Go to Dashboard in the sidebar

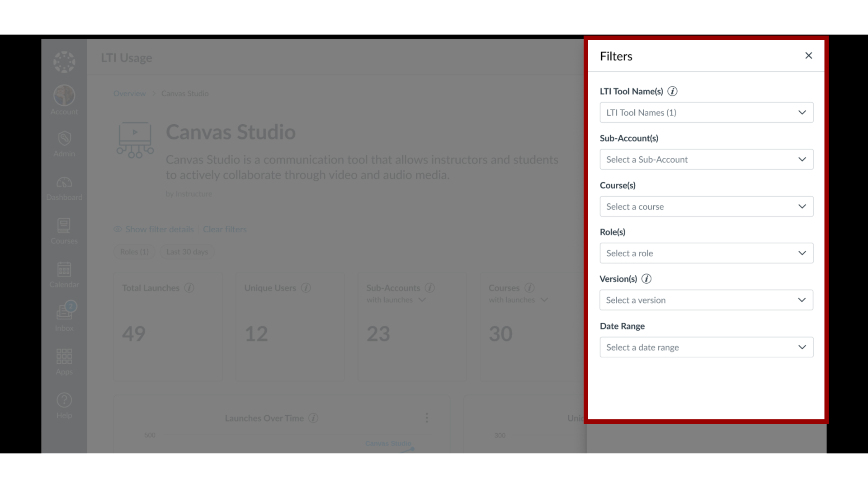64,188
